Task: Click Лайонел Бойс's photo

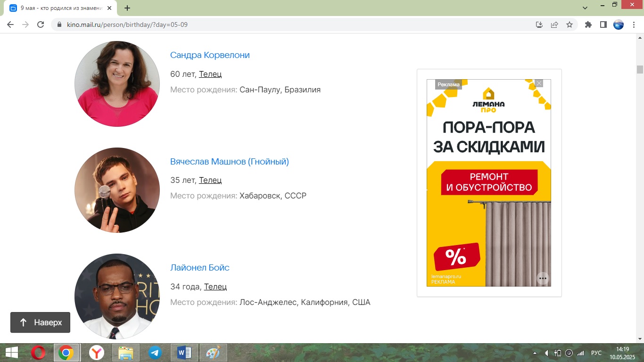Action: point(117,296)
